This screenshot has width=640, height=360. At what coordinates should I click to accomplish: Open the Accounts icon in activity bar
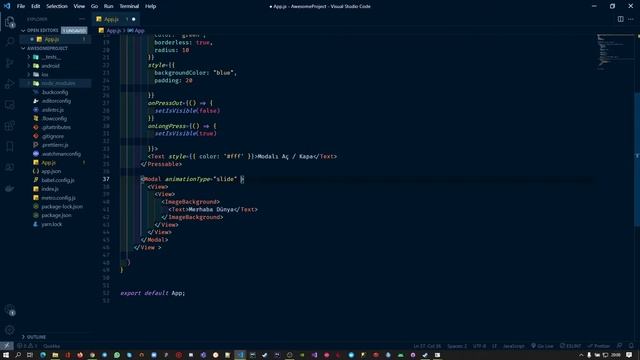coord(10,310)
